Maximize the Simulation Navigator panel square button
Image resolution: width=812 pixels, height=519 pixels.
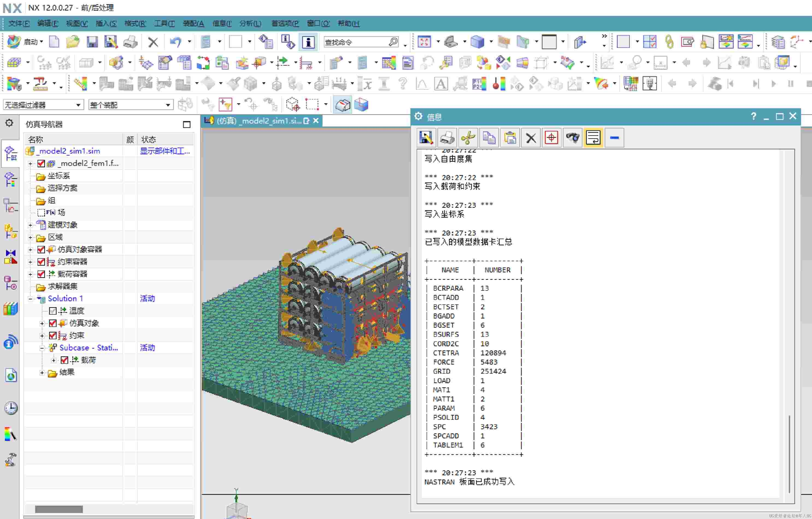pyautogui.click(x=187, y=124)
